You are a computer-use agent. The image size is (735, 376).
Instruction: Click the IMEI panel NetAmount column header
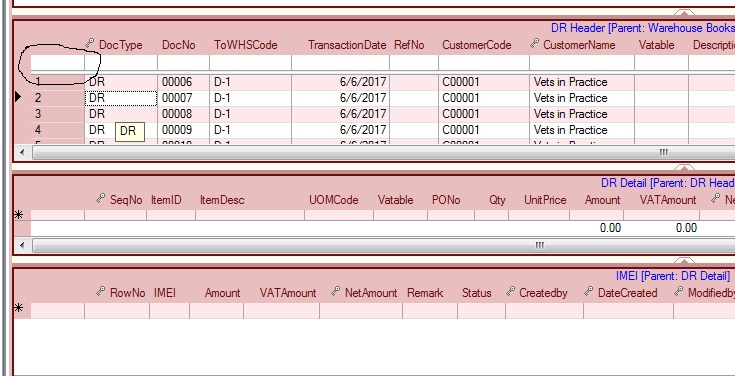coord(371,293)
